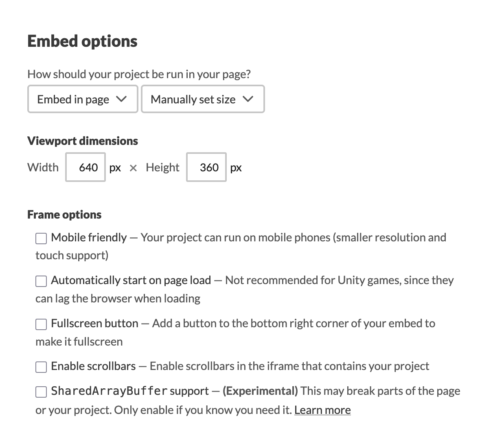This screenshot has width=504, height=429.
Task: Click the "Automatically start on page load" label
Action: [131, 280]
